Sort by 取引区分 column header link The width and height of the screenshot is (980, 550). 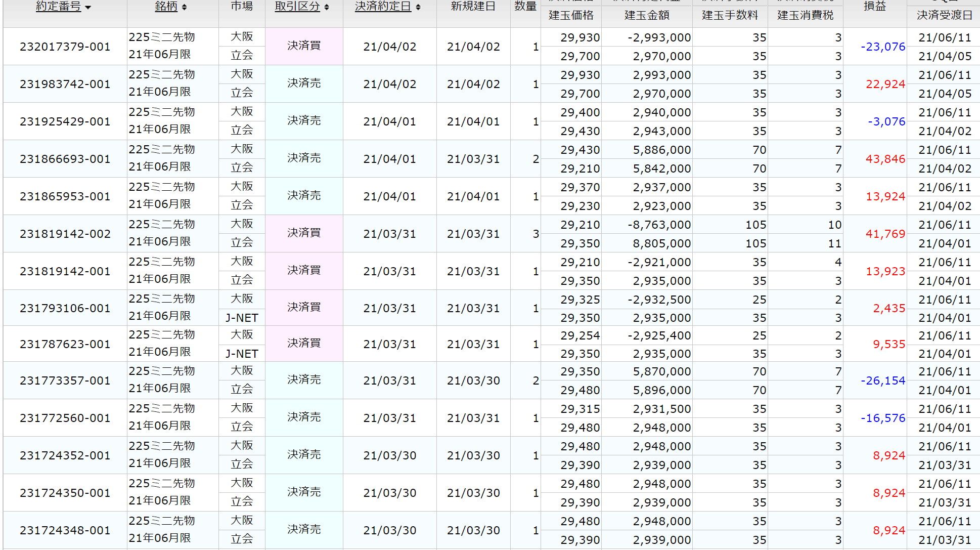click(297, 7)
